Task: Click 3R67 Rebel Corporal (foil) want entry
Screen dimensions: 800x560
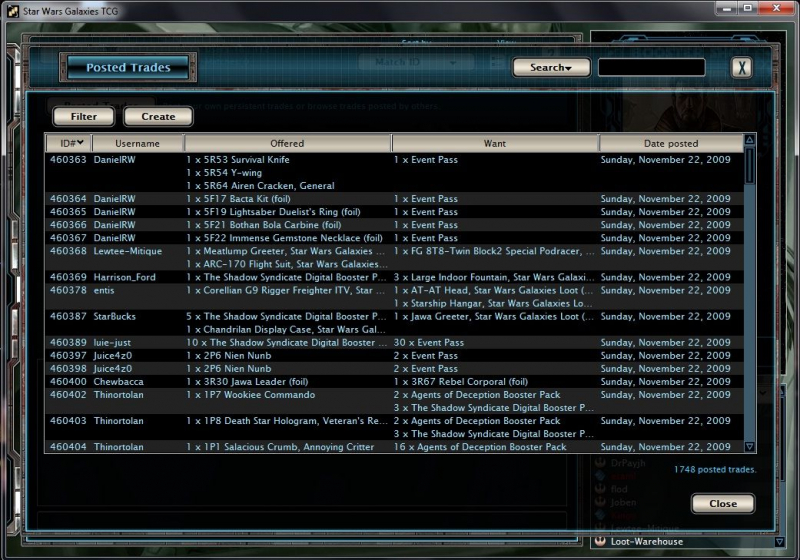Action: pos(461,381)
